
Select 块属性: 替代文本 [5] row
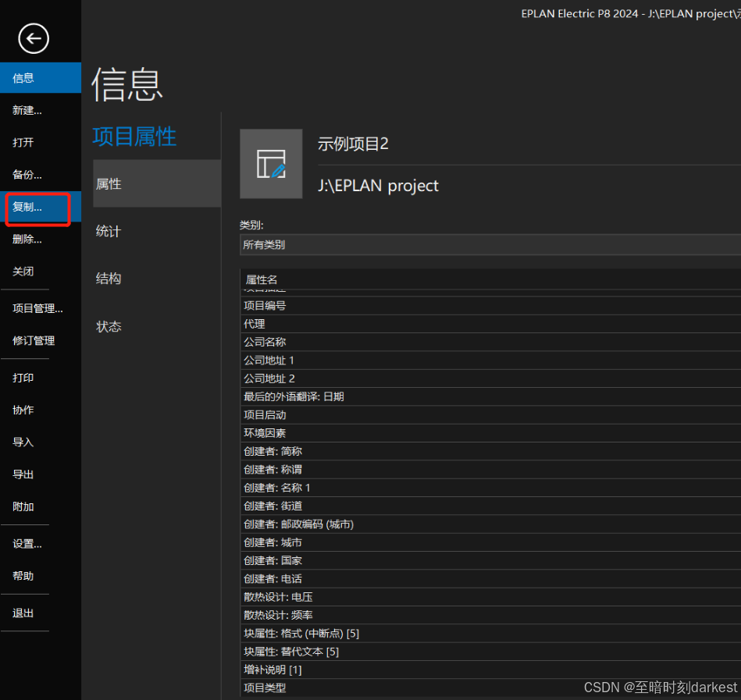(x=490, y=652)
